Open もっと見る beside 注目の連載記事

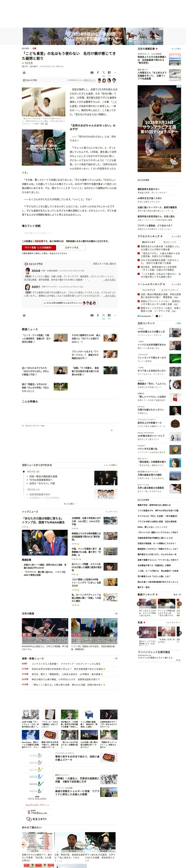pos(176,49)
